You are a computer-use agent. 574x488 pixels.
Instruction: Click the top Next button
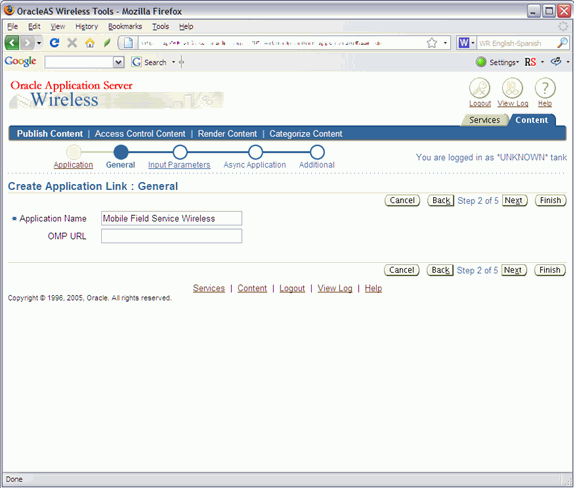coord(514,200)
